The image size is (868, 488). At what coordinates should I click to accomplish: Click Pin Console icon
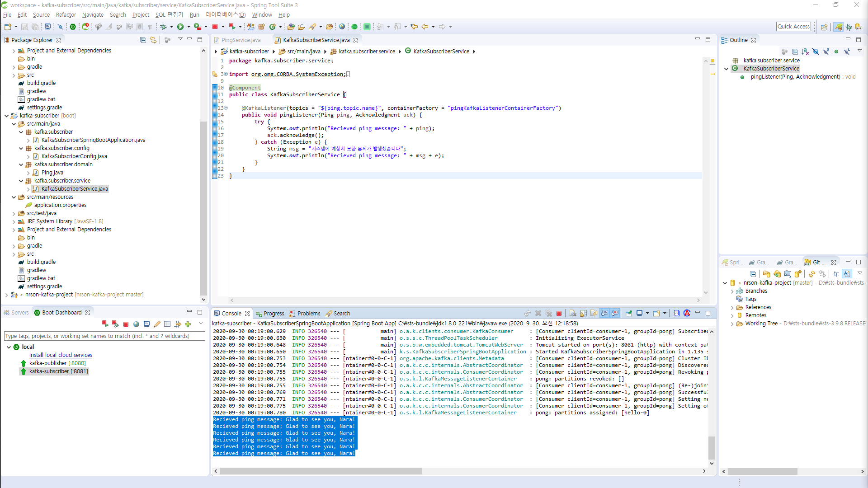pyautogui.click(x=628, y=313)
